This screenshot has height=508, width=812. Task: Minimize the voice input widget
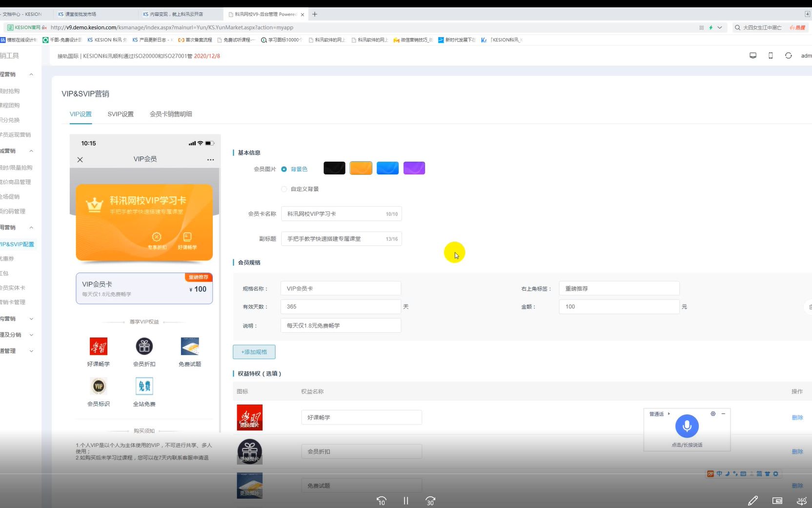click(x=723, y=414)
